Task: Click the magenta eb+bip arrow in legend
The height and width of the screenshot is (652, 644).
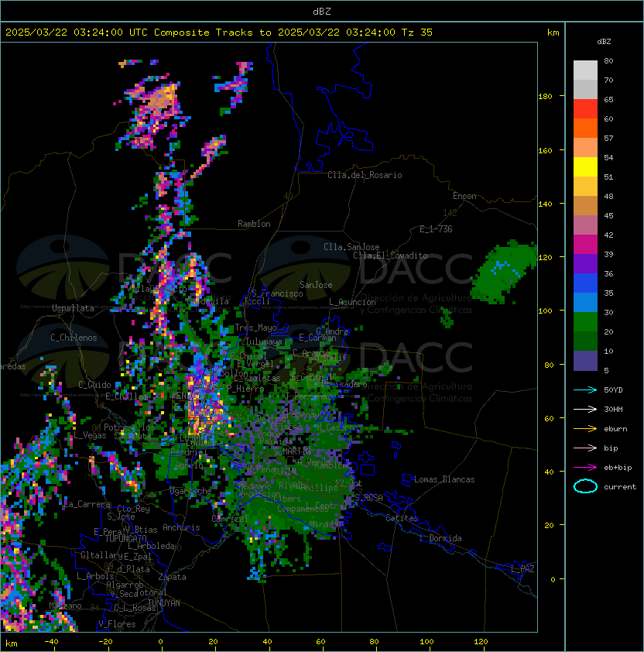Action: (585, 468)
